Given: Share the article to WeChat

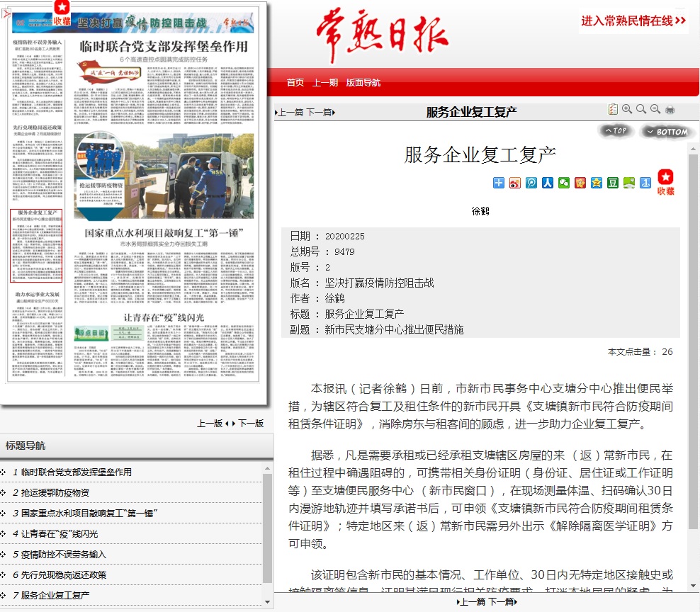Looking at the screenshot, I should (x=564, y=183).
